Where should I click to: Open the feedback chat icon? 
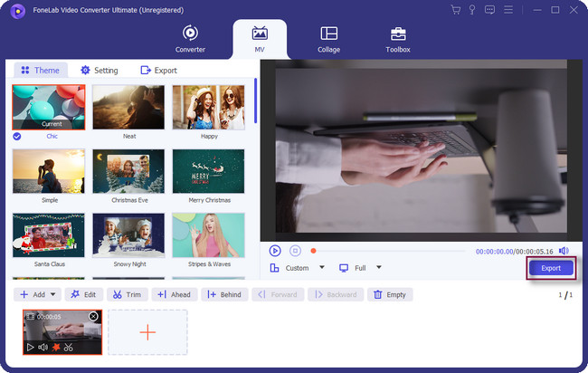click(489, 10)
